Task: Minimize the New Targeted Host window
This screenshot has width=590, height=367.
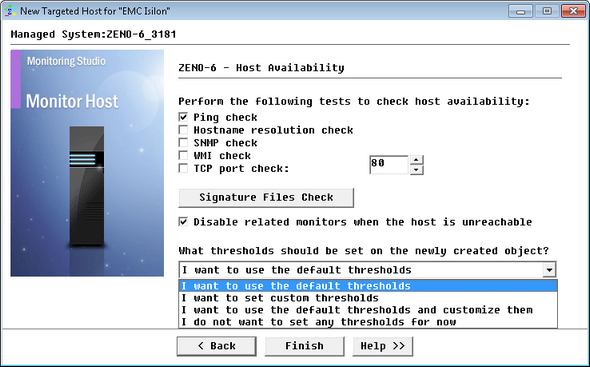Action: tap(520, 11)
